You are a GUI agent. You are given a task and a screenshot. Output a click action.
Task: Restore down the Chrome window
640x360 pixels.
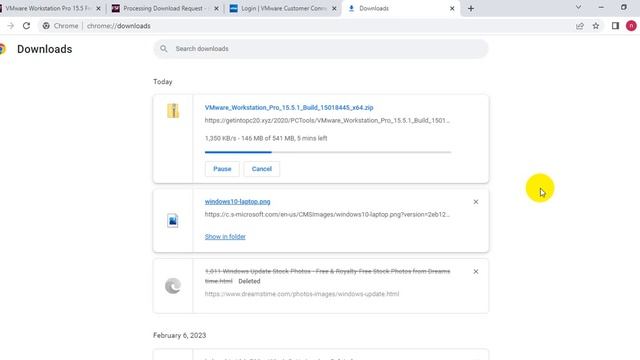coord(624,7)
